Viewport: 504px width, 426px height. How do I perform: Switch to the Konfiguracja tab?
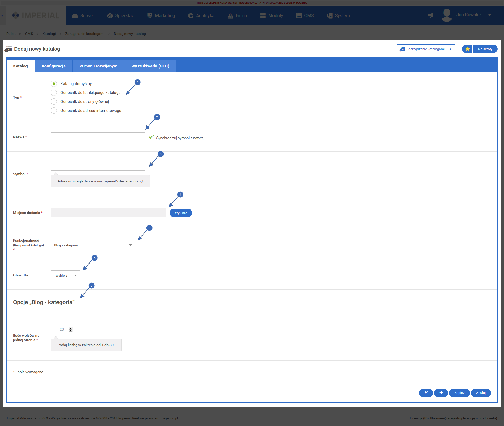point(54,66)
